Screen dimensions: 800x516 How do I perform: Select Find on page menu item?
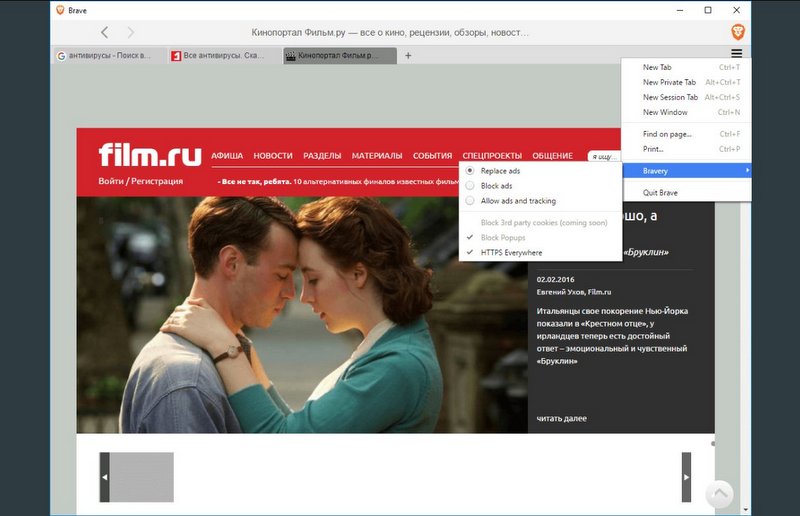pos(686,134)
